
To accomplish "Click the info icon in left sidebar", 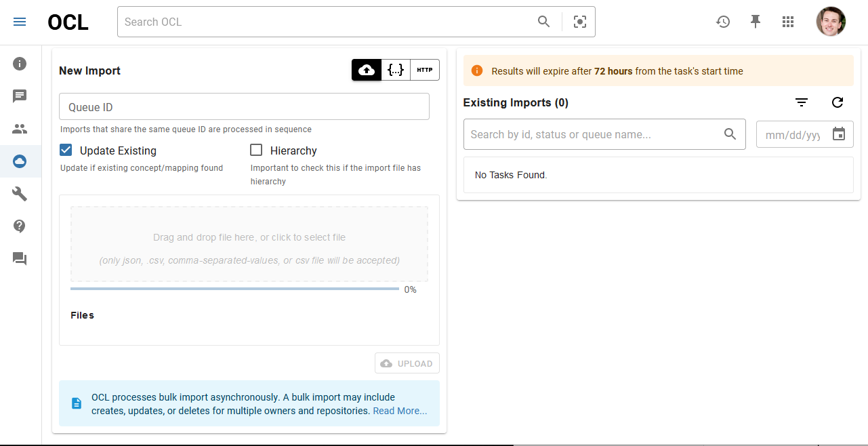I will (20, 64).
